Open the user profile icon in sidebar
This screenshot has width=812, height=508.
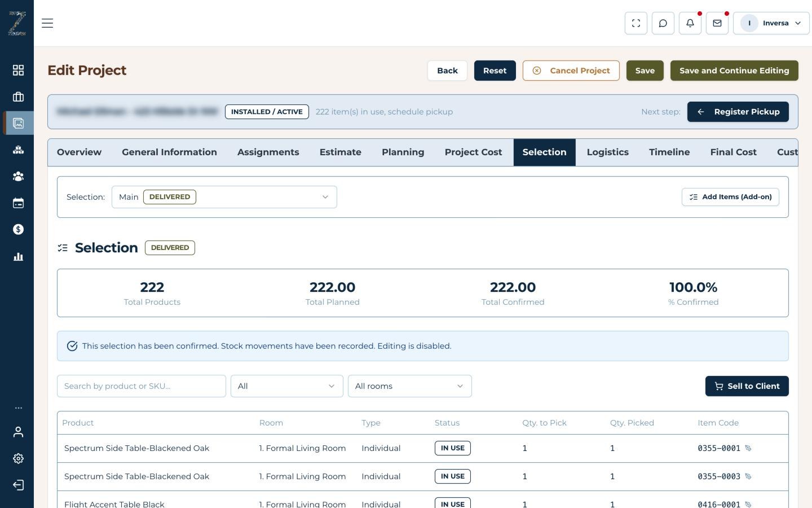18,432
